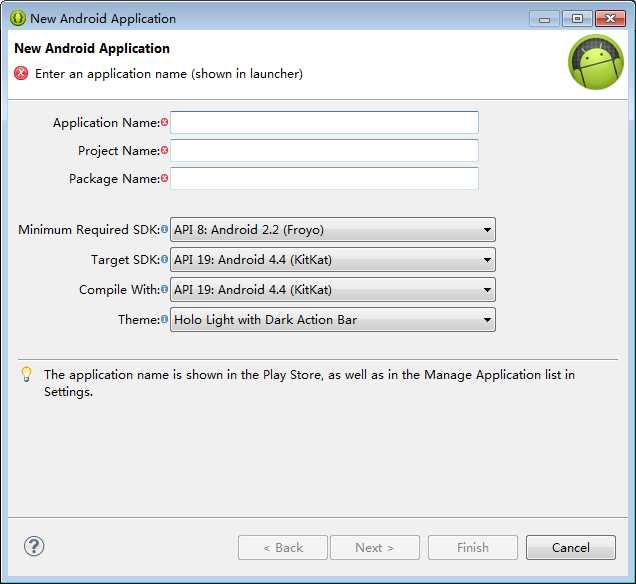
Task: Maximize the New Android Application window
Action: click(x=577, y=19)
